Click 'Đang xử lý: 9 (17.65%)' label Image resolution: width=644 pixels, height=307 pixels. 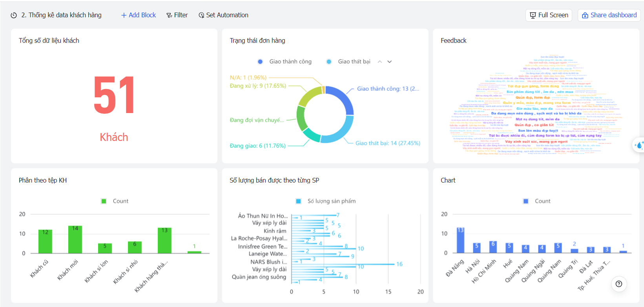pyautogui.click(x=258, y=86)
